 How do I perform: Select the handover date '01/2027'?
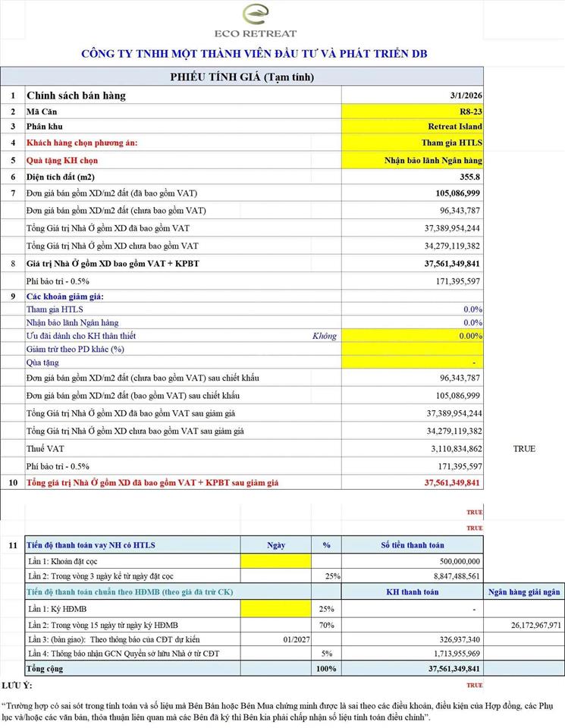tap(297, 639)
